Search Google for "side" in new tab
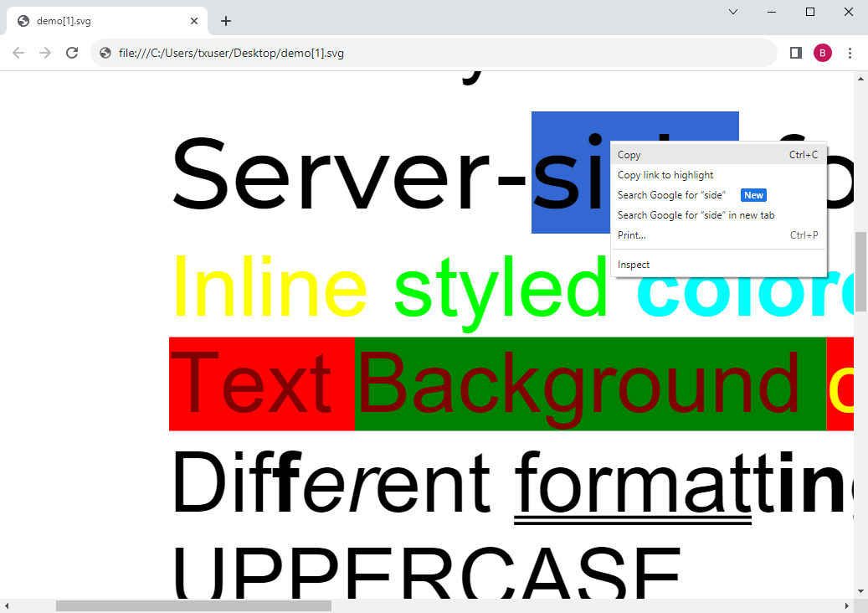Viewport: 868px width, 613px height. [x=696, y=214]
